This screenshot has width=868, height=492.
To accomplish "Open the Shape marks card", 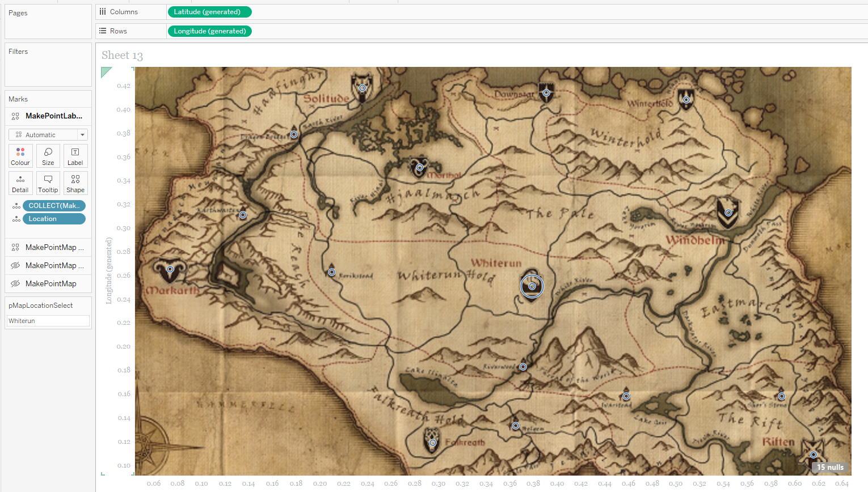I will (75, 183).
